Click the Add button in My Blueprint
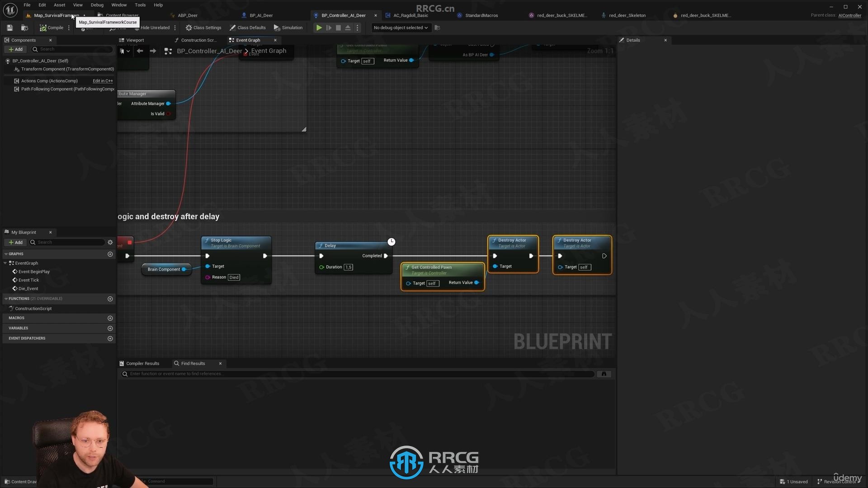The image size is (868, 488). [15, 243]
